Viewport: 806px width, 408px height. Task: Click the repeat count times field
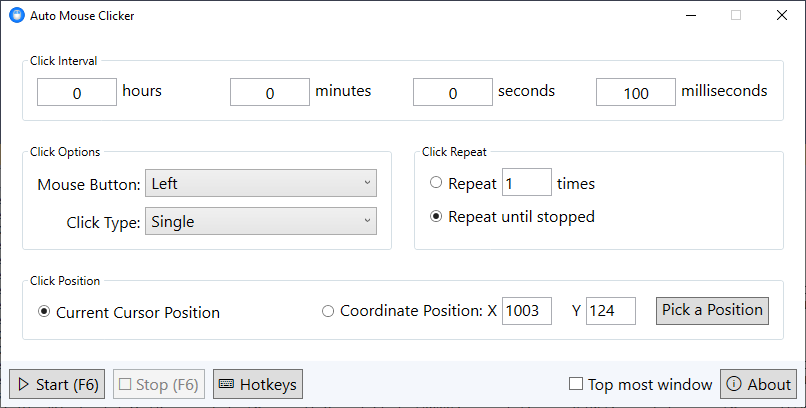coord(526,183)
